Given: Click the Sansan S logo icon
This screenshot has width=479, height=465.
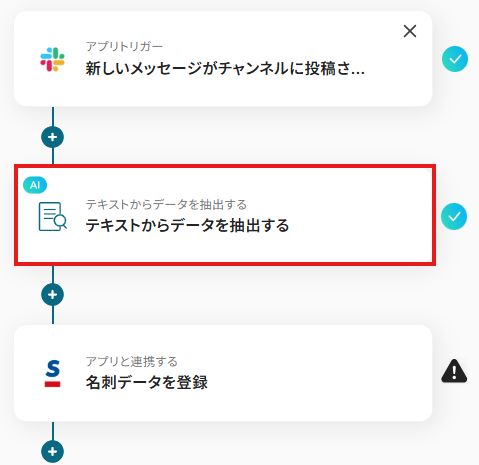Looking at the screenshot, I should [53, 373].
